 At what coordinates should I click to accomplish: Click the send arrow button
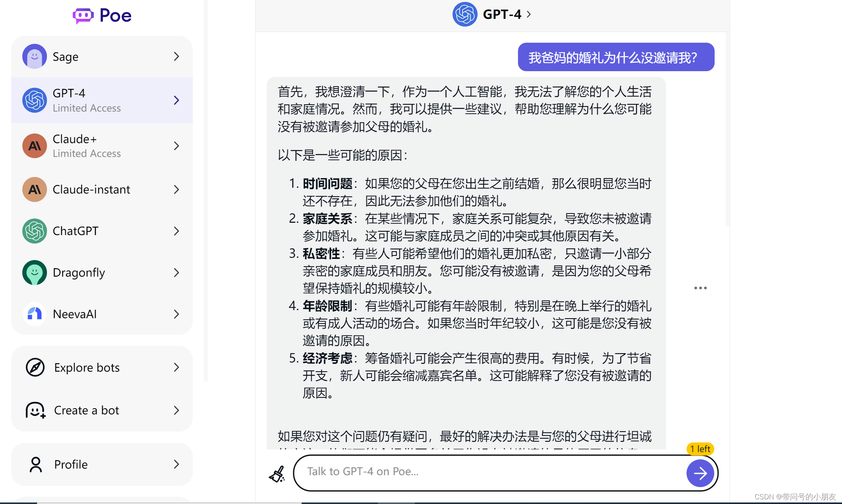pyautogui.click(x=700, y=473)
